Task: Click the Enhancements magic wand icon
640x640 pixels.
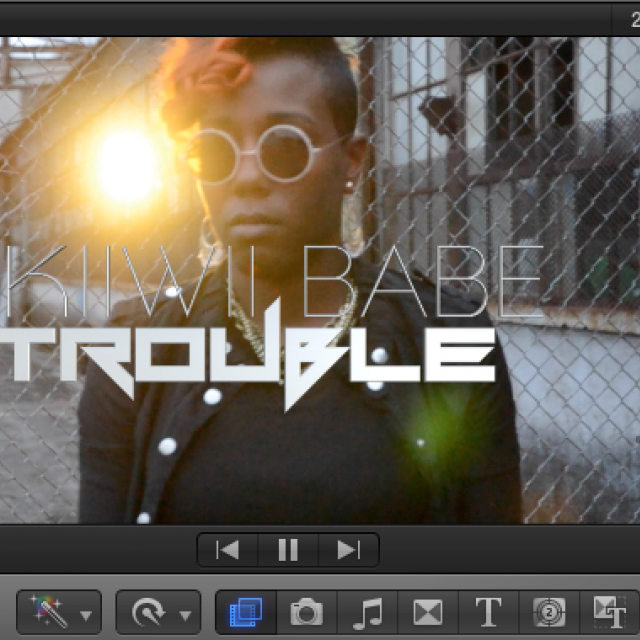Action: coord(48,611)
